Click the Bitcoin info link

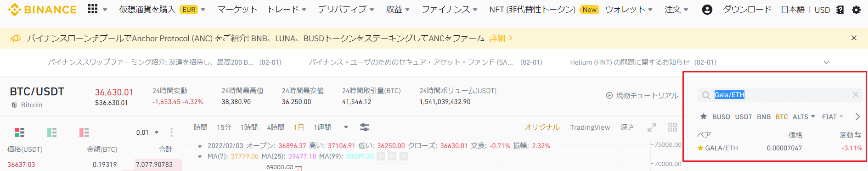pyautogui.click(x=32, y=105)
